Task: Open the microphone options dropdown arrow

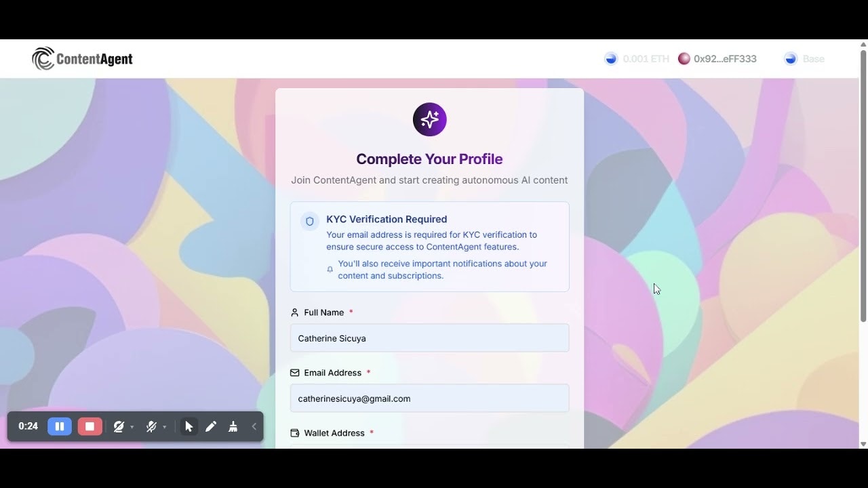Action: pyautogui.click(x=164, y=427)
